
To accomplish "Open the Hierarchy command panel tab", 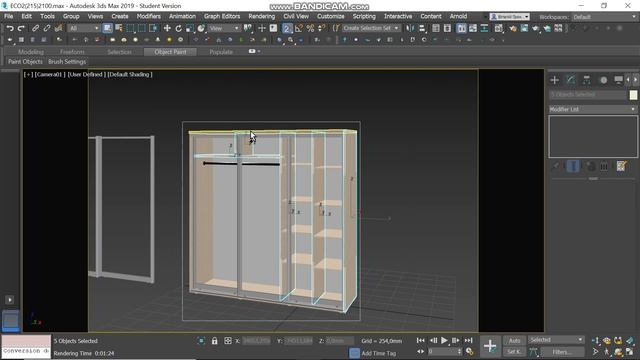I will (587, 80).
